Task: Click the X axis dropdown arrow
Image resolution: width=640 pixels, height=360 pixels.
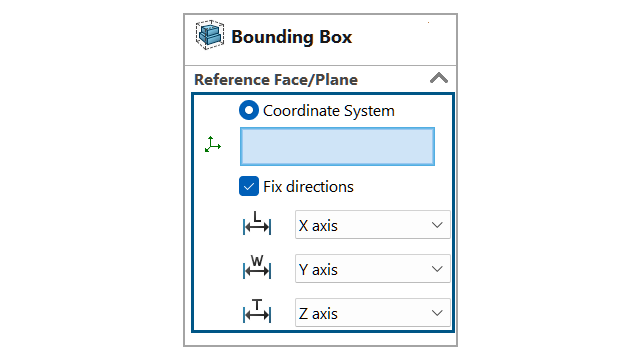Action: click(437, 225)
